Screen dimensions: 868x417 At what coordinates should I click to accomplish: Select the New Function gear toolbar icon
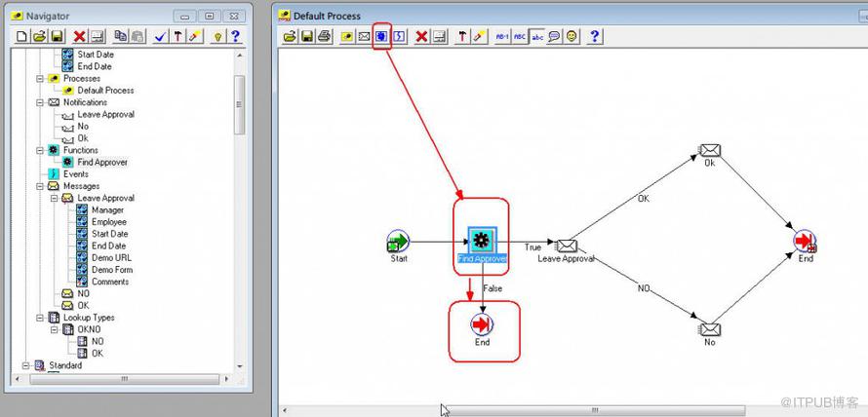pyautogui.click(x=381, y=36)
